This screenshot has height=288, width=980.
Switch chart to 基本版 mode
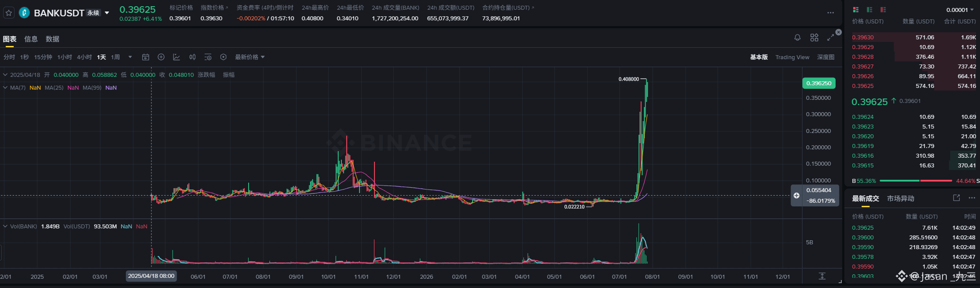[x=759, y=57]
